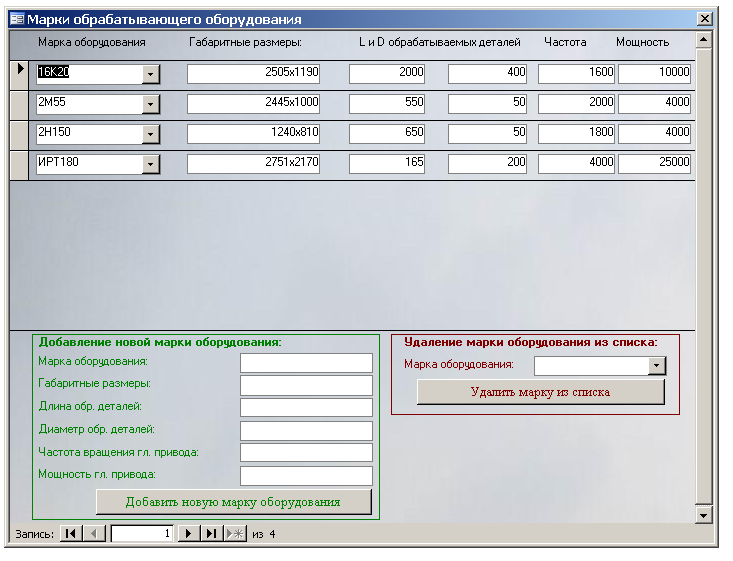Click record number field showing 1
The width and height of the screenshot is (733, 561).
coord(142,533)
